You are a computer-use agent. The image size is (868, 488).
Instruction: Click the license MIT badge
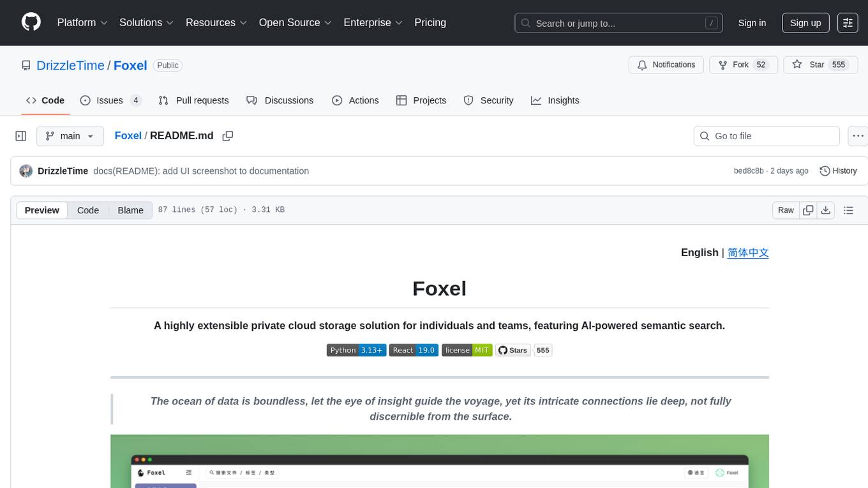[x=467, y=350]
